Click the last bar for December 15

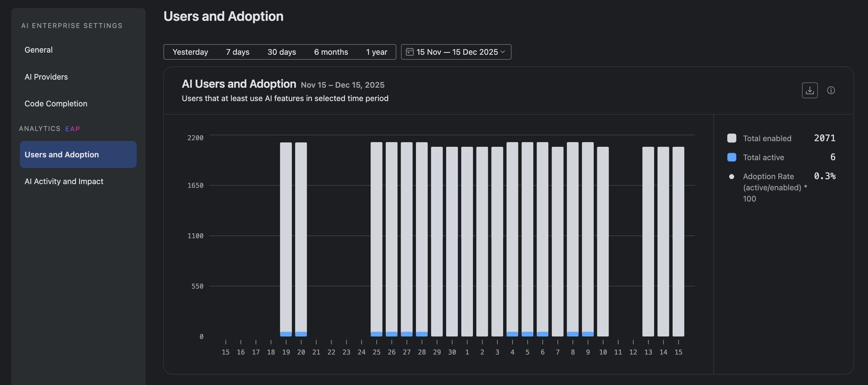click(678, 241)
